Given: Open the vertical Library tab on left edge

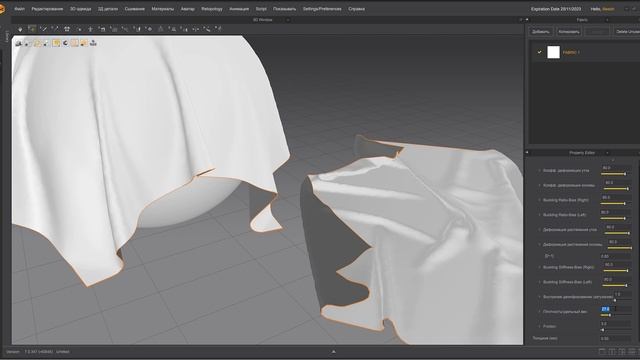Looking at the screenshot, I should (7, 36).
